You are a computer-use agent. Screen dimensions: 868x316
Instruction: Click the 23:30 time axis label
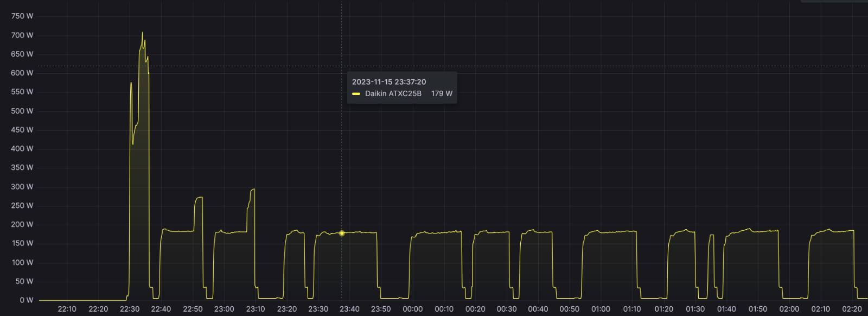coord(318,309)
